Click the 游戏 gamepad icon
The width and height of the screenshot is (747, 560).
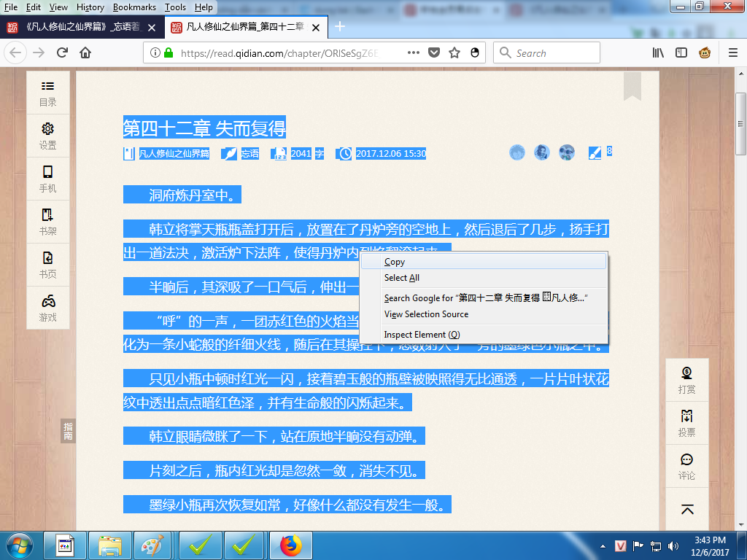[x=48, y=308]
